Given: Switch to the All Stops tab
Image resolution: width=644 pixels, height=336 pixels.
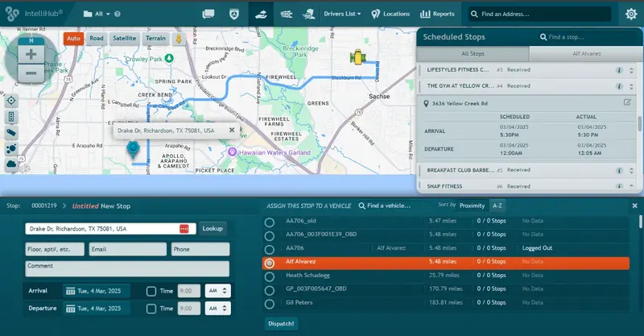Looking at the screenshot, I should (x=473, y=54).
